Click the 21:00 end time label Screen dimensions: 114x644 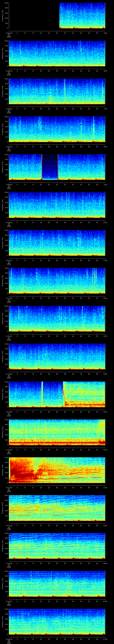[x=105, y=639]
